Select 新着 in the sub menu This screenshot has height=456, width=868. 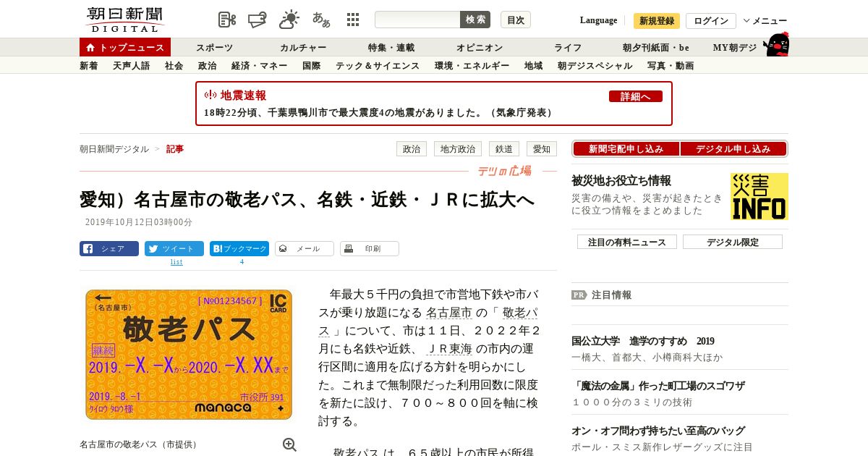[x=89, y=66]
